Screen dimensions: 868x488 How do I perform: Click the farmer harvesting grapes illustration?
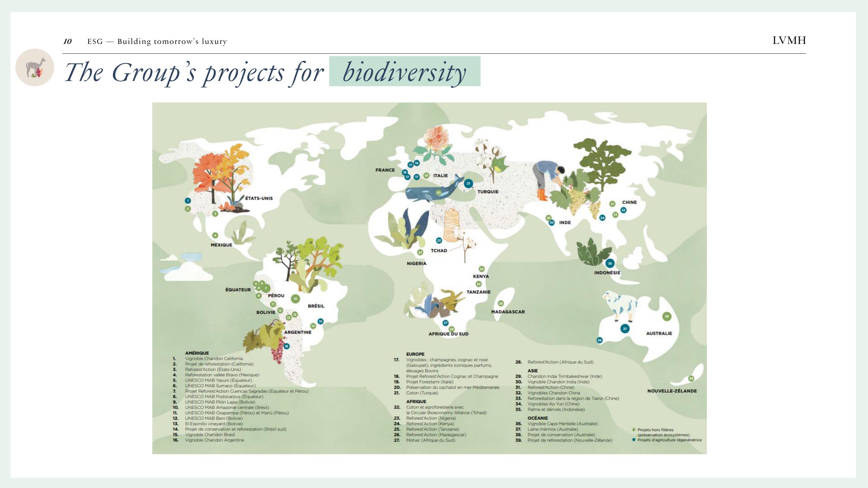(x=549, y=180)
